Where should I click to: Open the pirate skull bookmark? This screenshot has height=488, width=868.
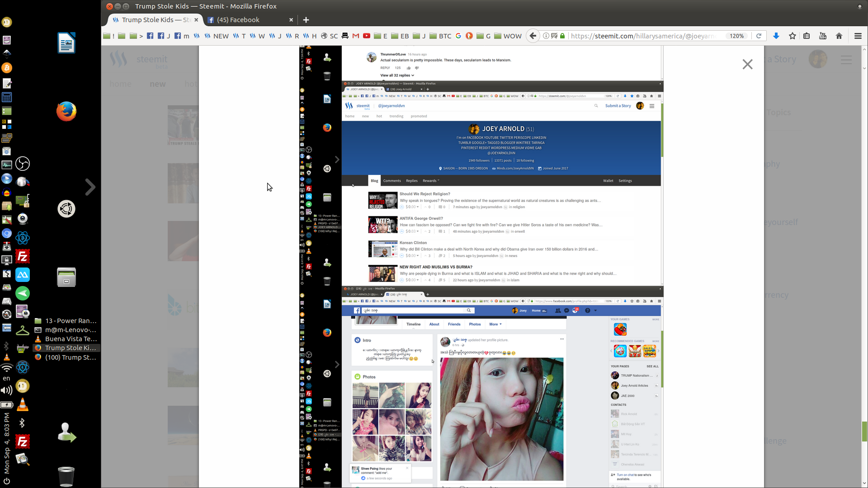click(345, 36)
